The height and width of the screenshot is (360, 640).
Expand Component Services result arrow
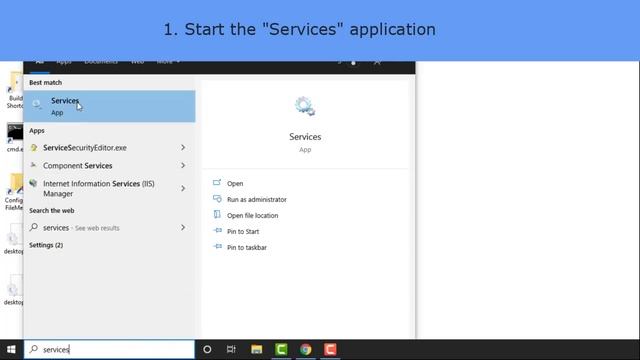pyautogui.click(x=183, y=165)
